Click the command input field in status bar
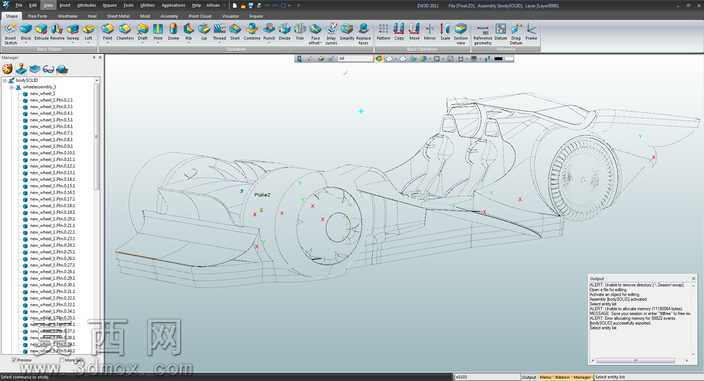This screenshot has height=381, width=704. (x=487, y=377)
